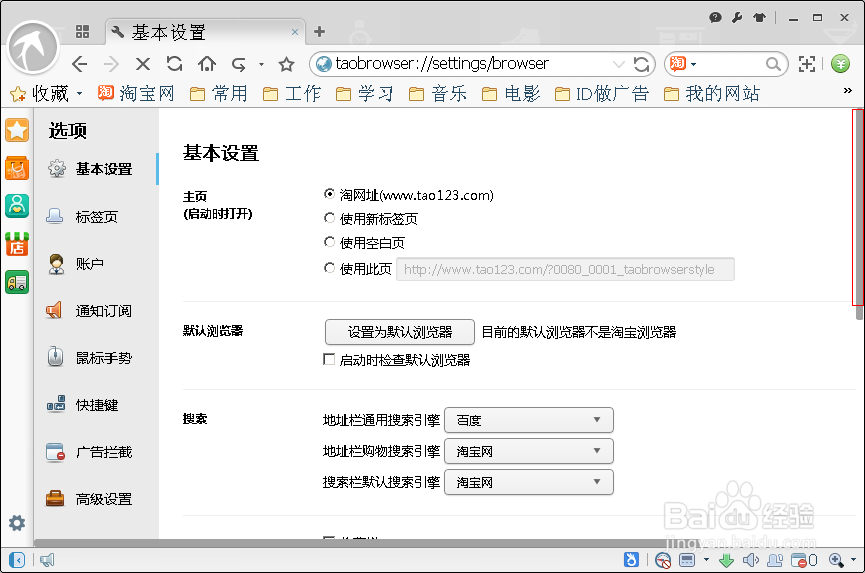The image size is (865, 573).
Task: Click the 设置为默认浏览器 button
Action: [x=399, y=332]
